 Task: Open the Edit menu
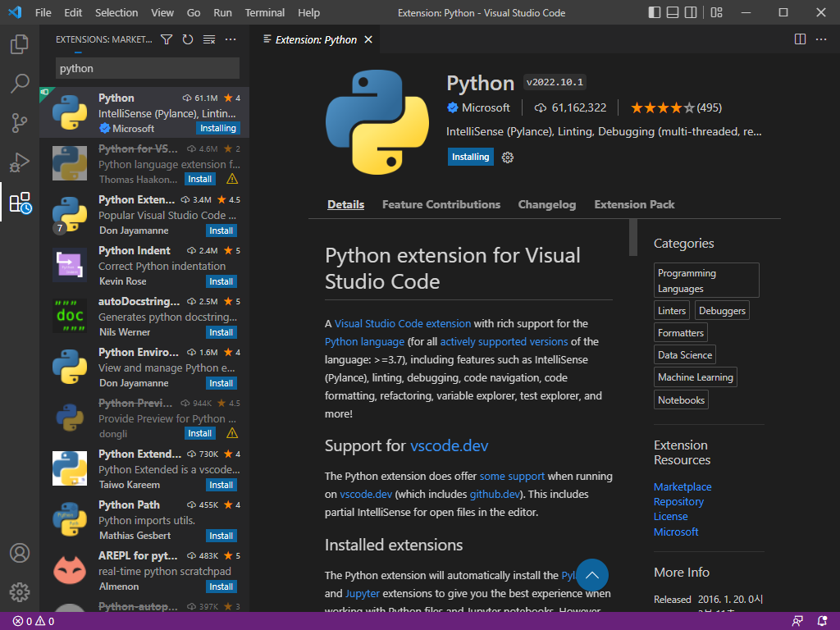click(73, 12)
